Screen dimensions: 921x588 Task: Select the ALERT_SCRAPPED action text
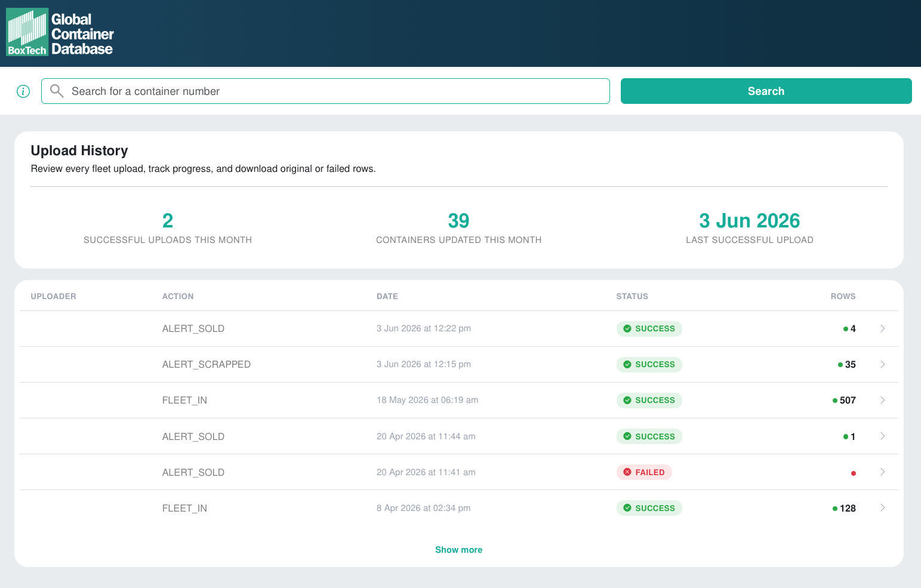pyautogui.click(x=207, y=364)
